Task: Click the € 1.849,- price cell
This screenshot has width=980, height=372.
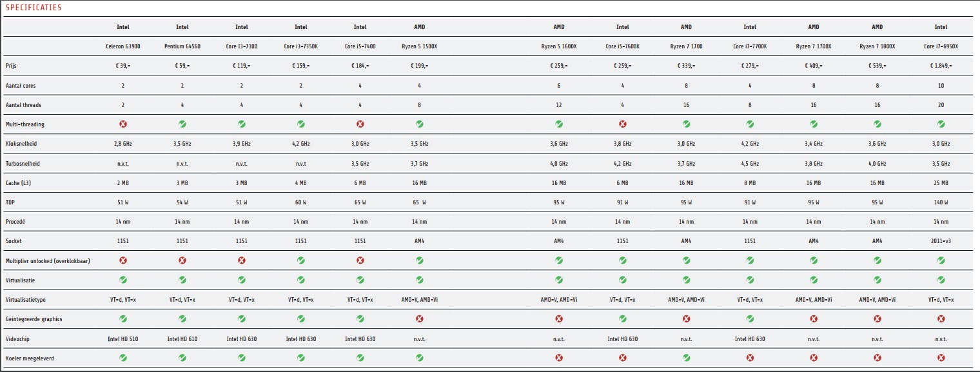Action: [x=941, y=66]
